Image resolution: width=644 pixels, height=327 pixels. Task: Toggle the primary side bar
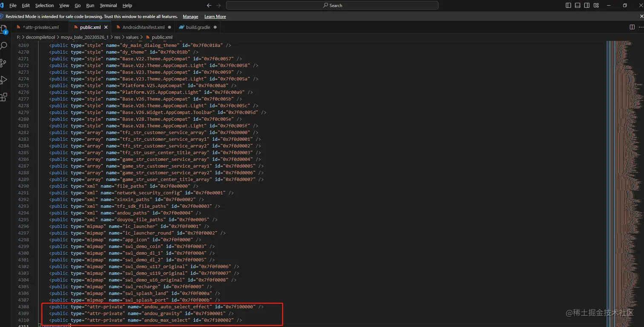(569, 6)
